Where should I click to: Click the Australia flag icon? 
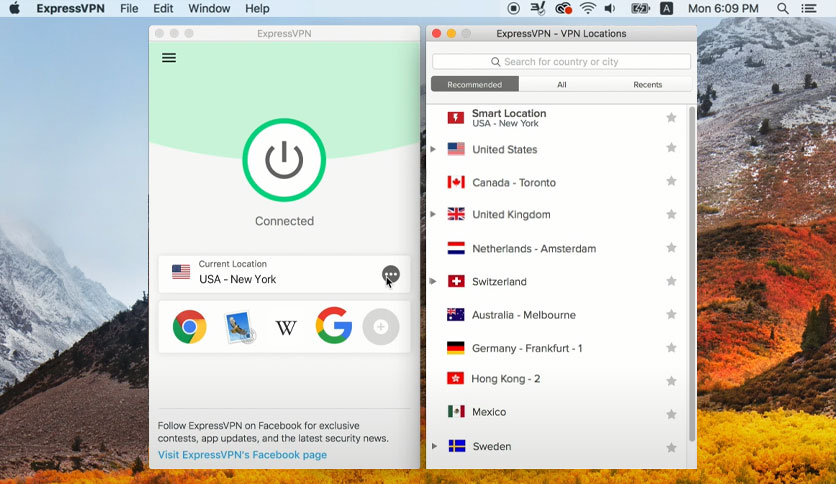456,314
